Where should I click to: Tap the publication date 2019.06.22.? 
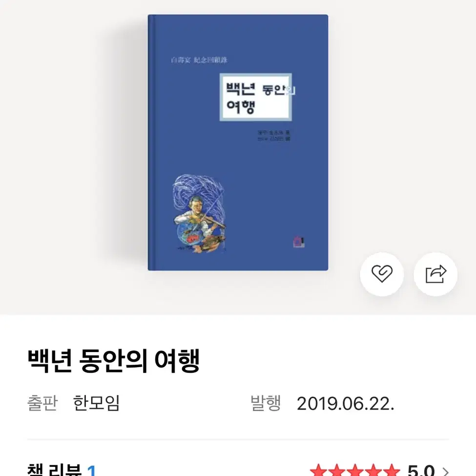pos(346,404)
